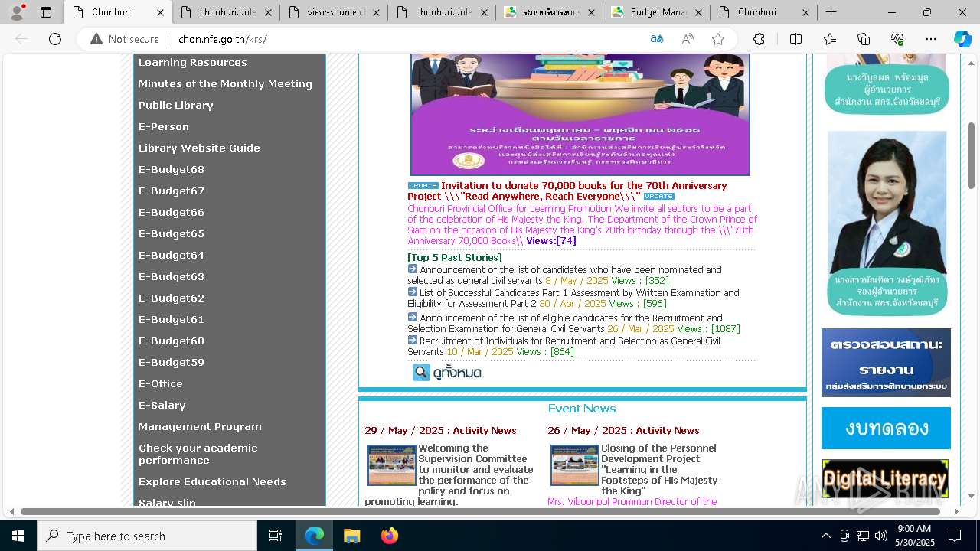The image size is (980, 551).
Task: Open Windows Start menu
Action: tap(18, 536)
